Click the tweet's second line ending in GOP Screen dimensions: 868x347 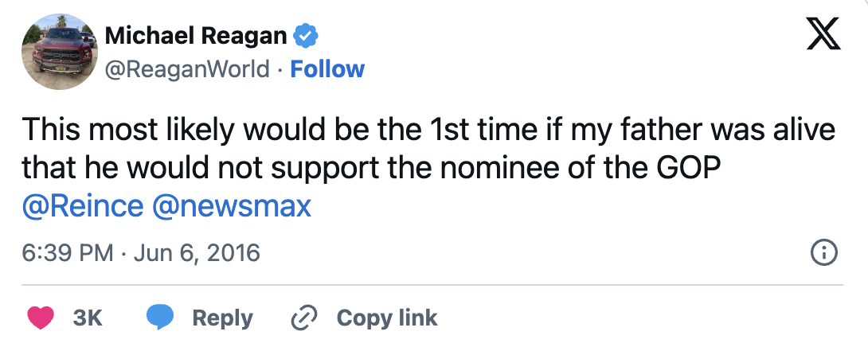tap(377, 168)
